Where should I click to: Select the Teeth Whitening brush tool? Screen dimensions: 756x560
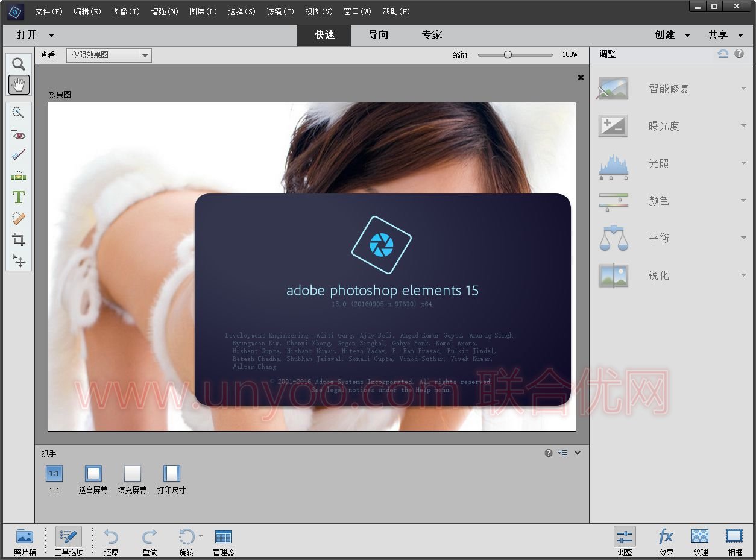tap(19, 155)
